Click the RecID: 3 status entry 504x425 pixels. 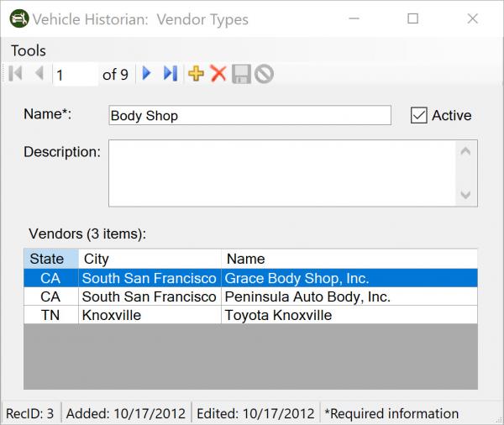[x=30, y=413]
